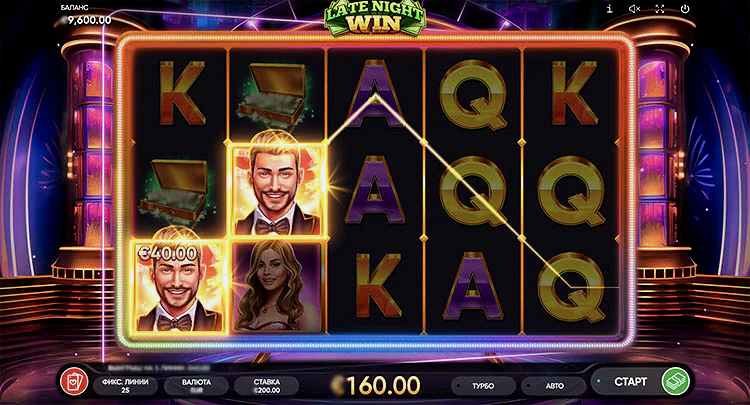Viewport: 750px width, 405px height.
Task: Toggle the Авто autoplay mode
Action: coord(553,385)
